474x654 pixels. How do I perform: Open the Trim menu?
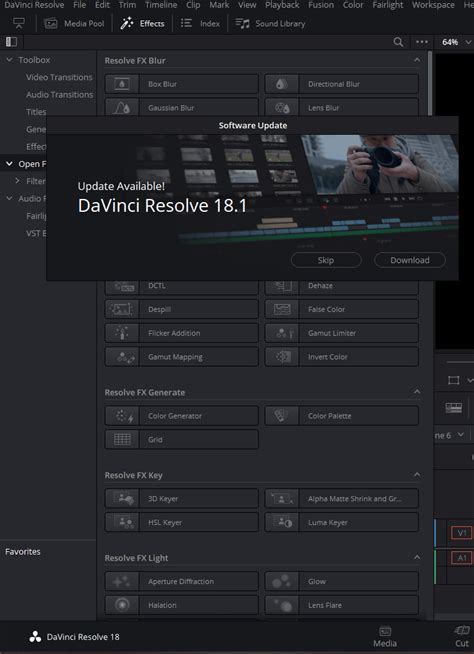coord(127,5)
